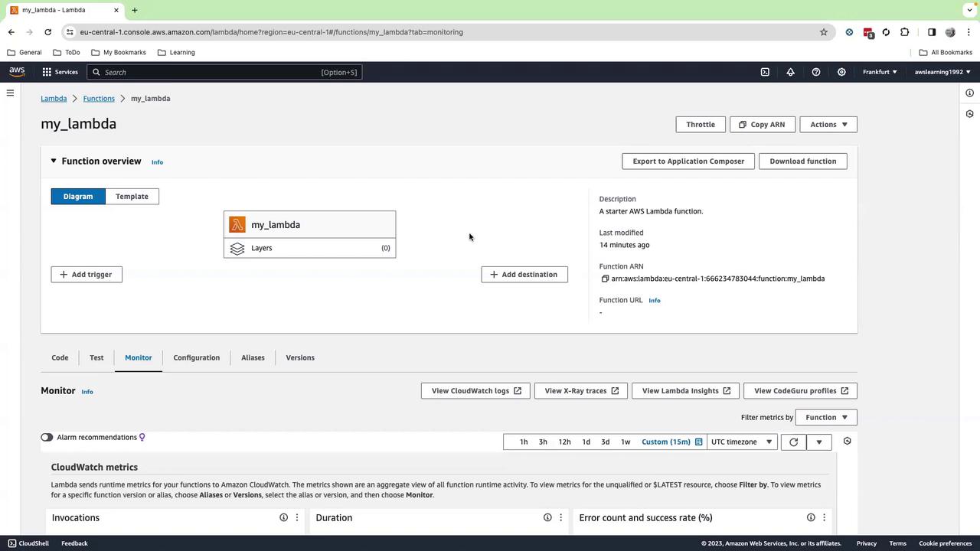
Task: Open the Aliases tab
Action: (253, 357)
